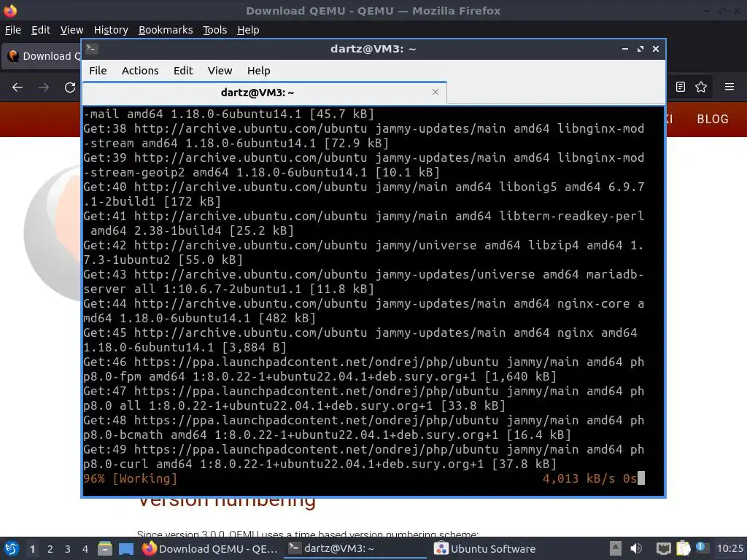Click the Get:40 libonig5 terminal line
This screenshot has width=747, height=560.
pyautogui.click(x=363, y=194)
